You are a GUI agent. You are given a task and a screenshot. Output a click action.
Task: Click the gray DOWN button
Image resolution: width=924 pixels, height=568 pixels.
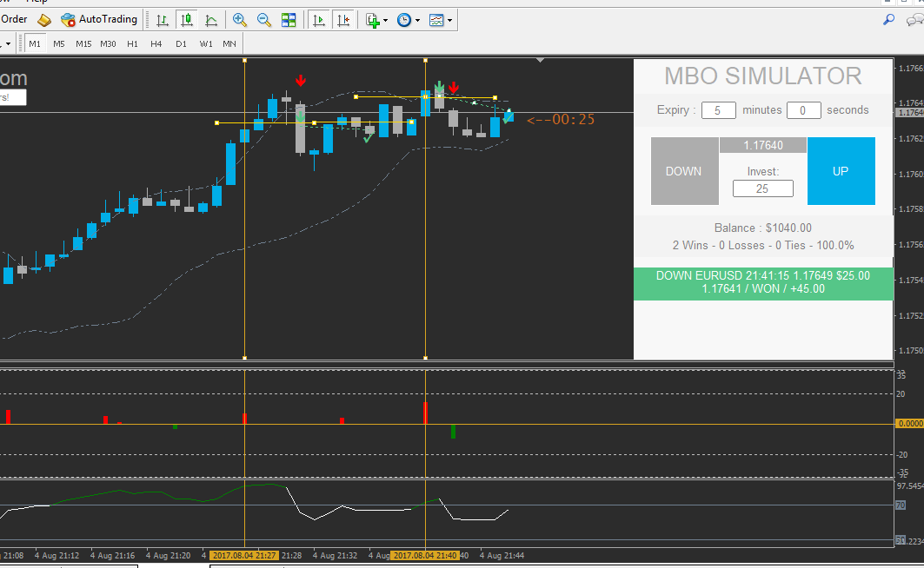684,171
